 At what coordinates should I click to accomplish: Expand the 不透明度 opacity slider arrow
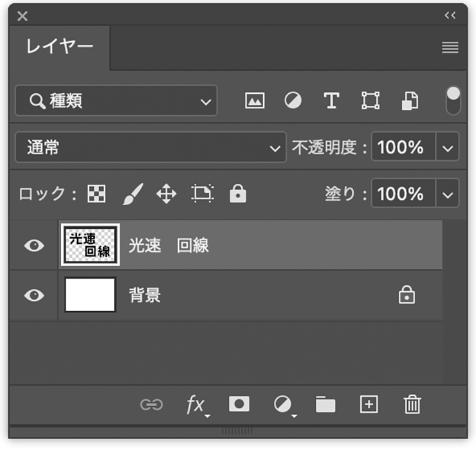(448, 148)
